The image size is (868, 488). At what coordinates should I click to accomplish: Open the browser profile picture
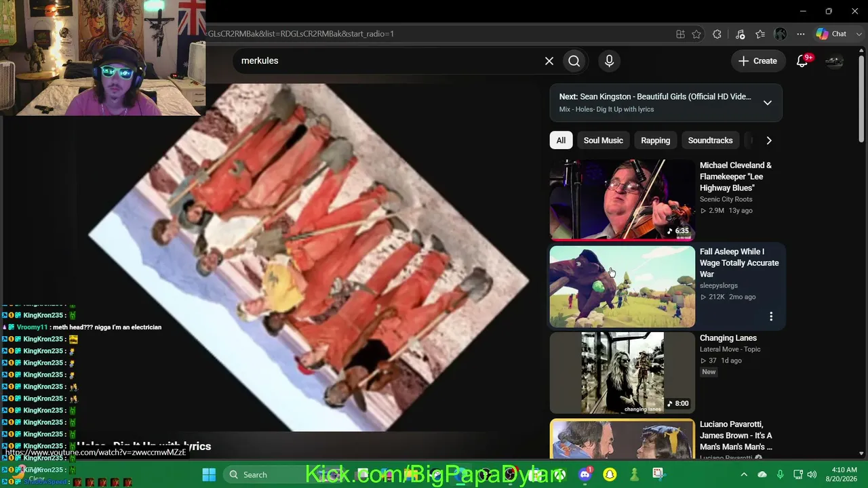(781, 34)
